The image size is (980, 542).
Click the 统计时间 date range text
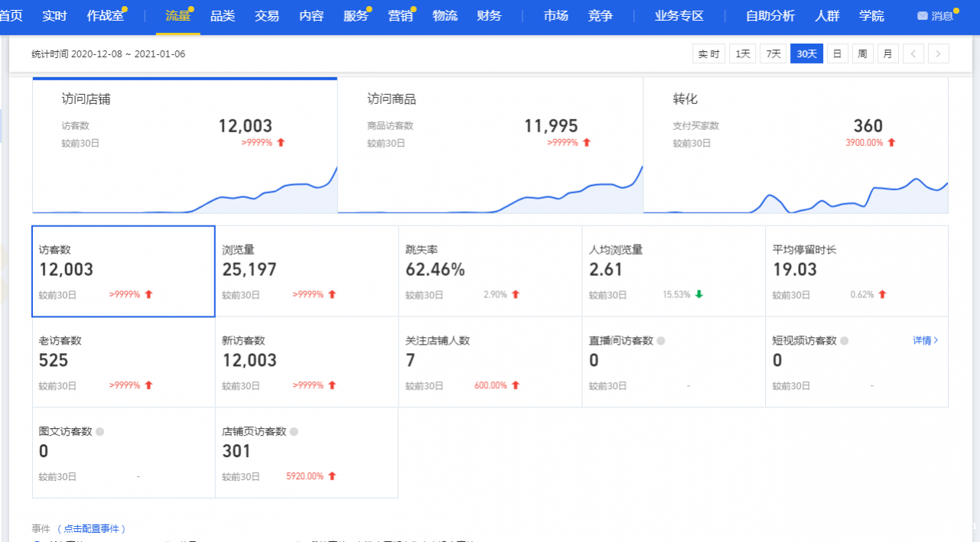pyautogui.click(x=108, y=54)
